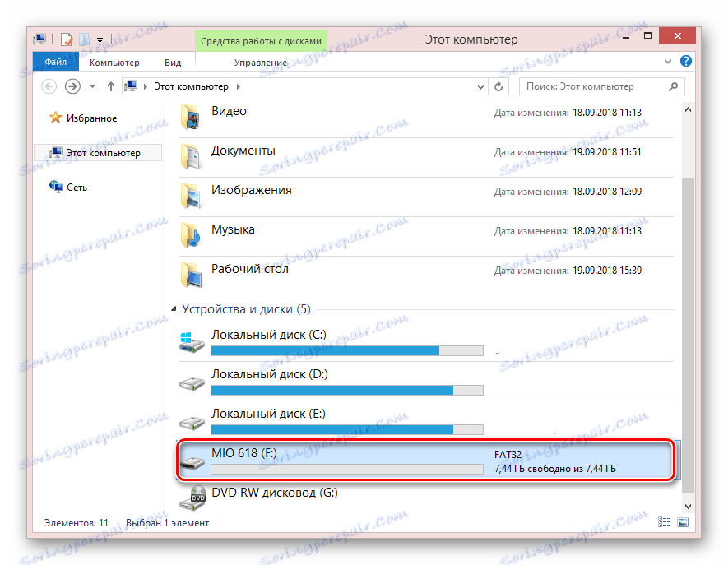Select the Документы folder icon
The width and height of the screenshot is (728, 565).
192,156
